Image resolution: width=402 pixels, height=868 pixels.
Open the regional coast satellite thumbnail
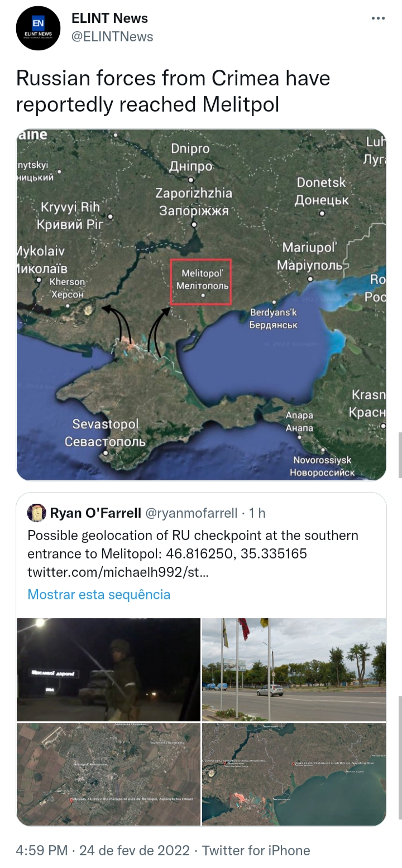click(x=294, y=774)
